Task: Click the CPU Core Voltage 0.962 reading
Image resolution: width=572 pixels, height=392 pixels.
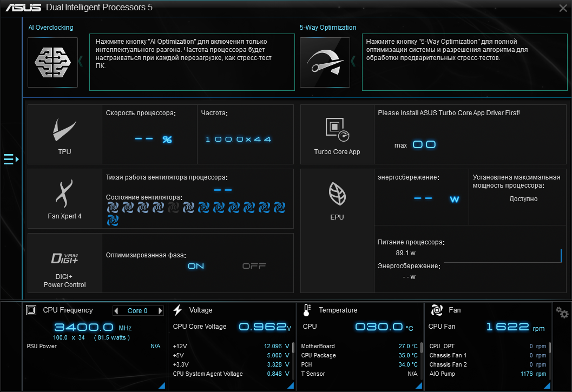Action: (x=265, y=327)
